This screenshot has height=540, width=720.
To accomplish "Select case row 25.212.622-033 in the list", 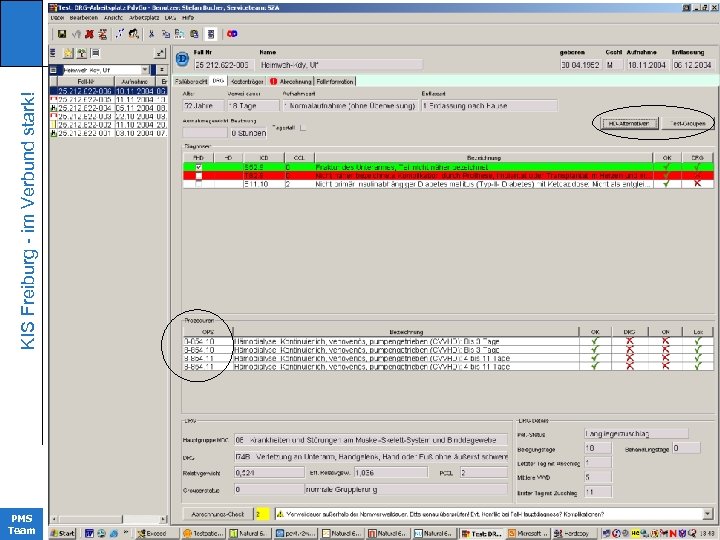I will click(108, 116).
